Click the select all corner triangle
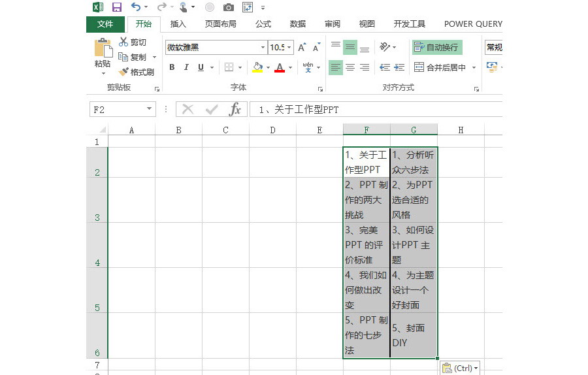 (103, 130)
